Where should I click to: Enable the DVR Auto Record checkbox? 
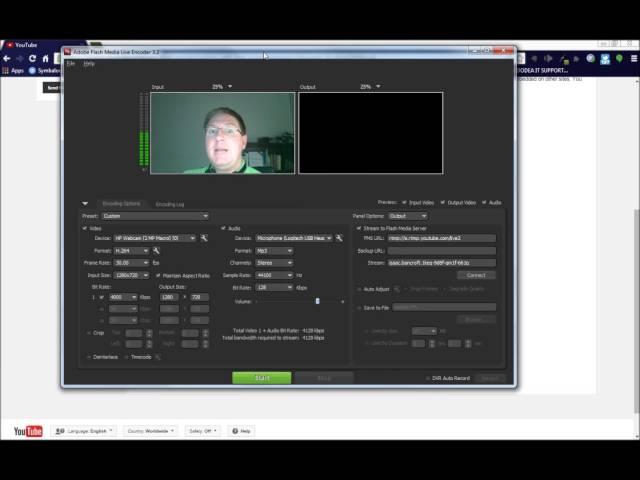point(428,378)
